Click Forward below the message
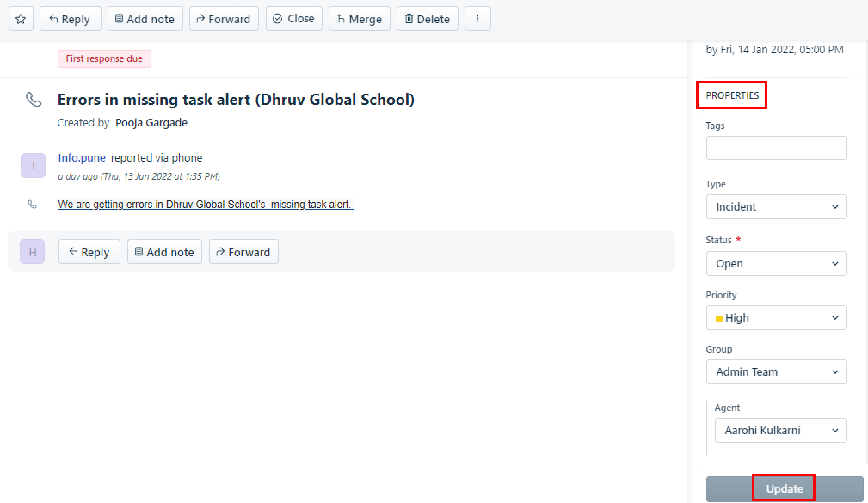Screen dimensions: 868x503 pyautogui.click(x=243, y=252)
